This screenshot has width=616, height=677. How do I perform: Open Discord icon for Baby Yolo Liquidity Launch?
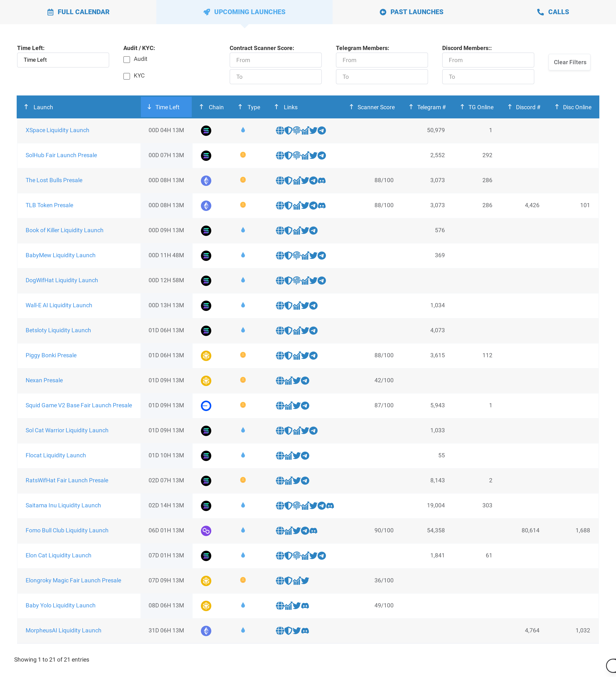tap(305, 606)
